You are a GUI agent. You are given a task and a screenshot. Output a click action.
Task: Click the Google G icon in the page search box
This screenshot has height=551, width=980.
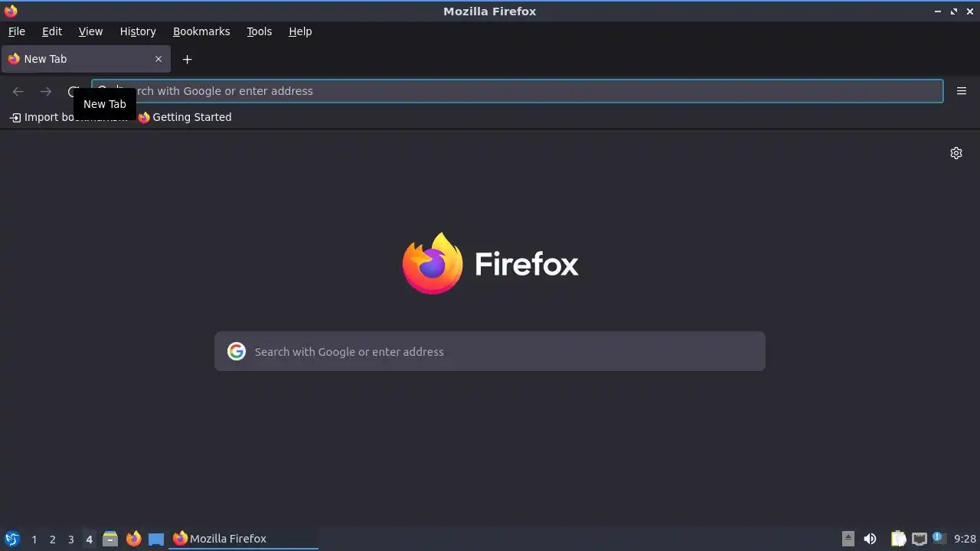coord(237,351)
